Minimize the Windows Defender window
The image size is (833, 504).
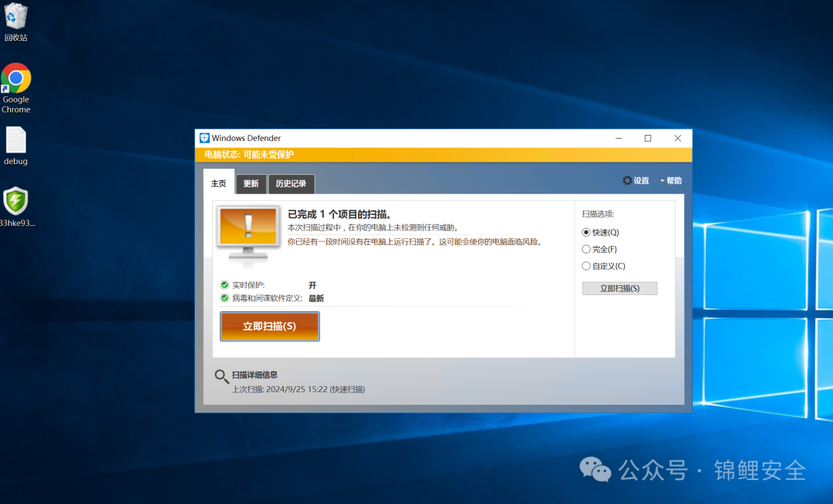(619, 138)
